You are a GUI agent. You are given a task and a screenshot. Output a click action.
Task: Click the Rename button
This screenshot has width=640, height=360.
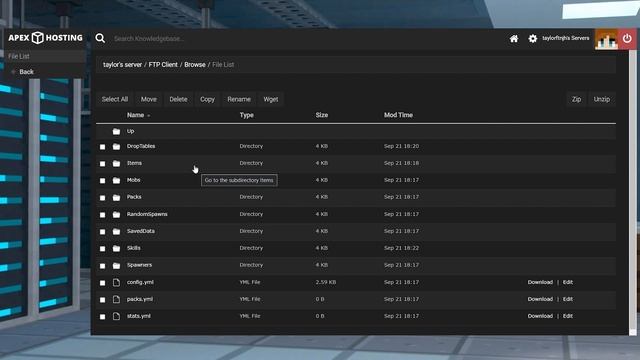[239, 99]
